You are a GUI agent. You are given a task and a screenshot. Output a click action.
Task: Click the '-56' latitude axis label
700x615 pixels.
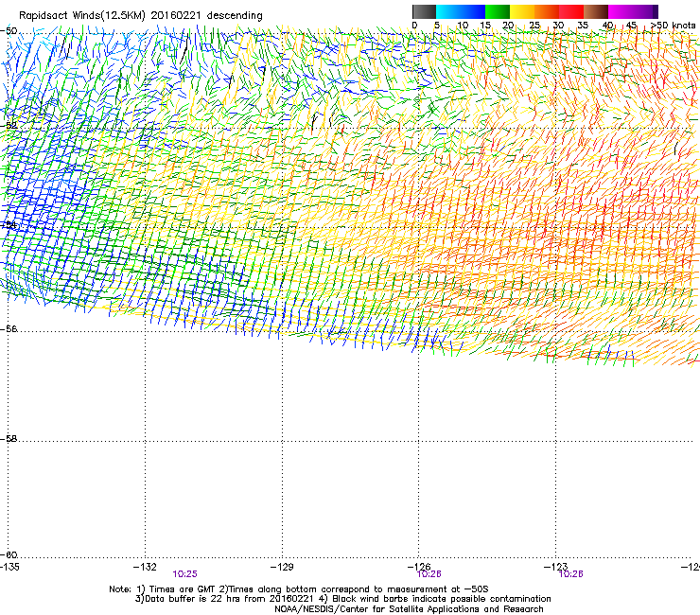(x=9, y=329)
